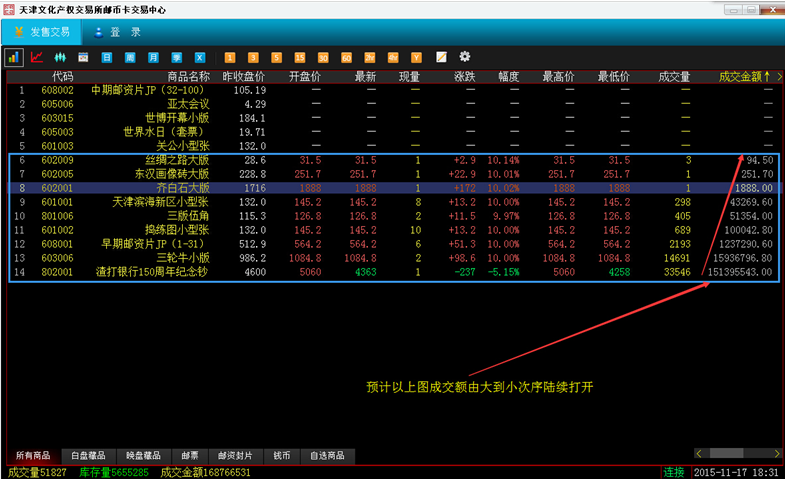
Task: Open settings gear in toolbar
Action: pos(464,57)
